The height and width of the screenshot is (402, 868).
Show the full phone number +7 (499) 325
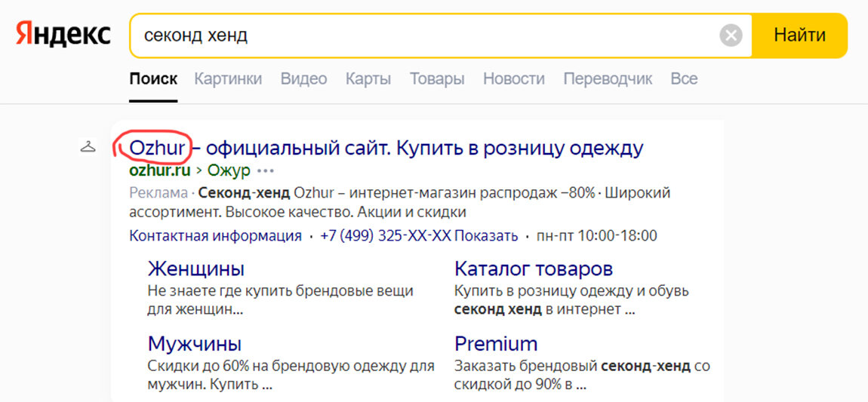(x=486, y=236)
